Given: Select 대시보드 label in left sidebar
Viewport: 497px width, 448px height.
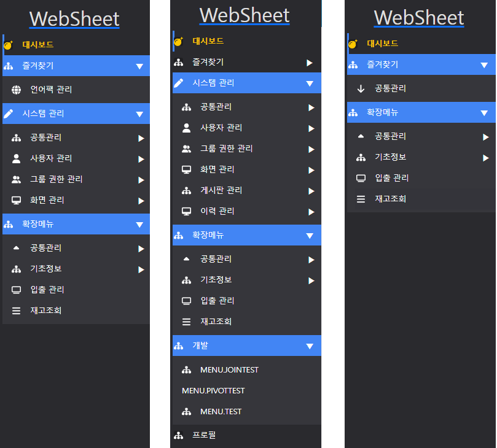Looking at the screenshot, I should 37,45.
